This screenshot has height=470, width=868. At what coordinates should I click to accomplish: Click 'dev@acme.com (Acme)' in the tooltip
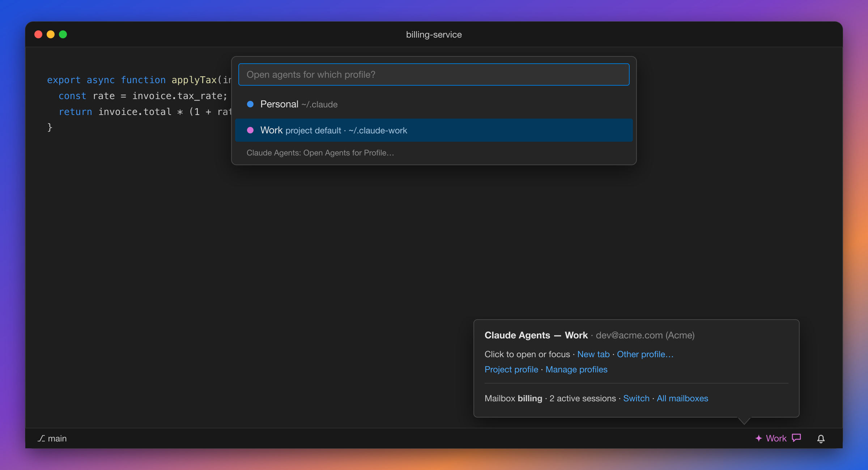(645, 335)
